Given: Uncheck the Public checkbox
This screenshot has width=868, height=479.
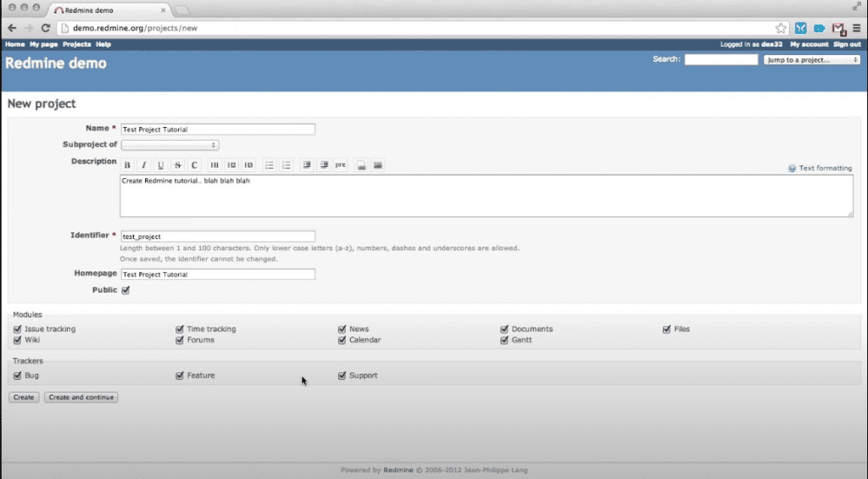Looking at the screenshot, I should (x=125, y=290).
